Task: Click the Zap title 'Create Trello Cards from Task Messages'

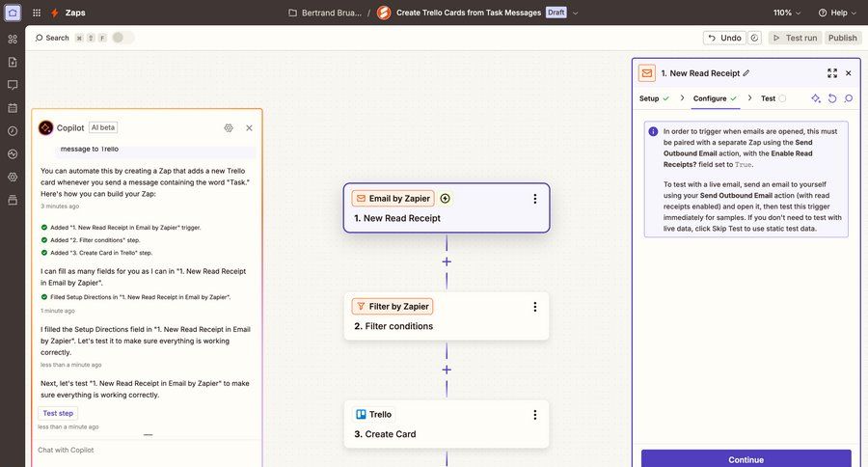Action: (469, 13)
